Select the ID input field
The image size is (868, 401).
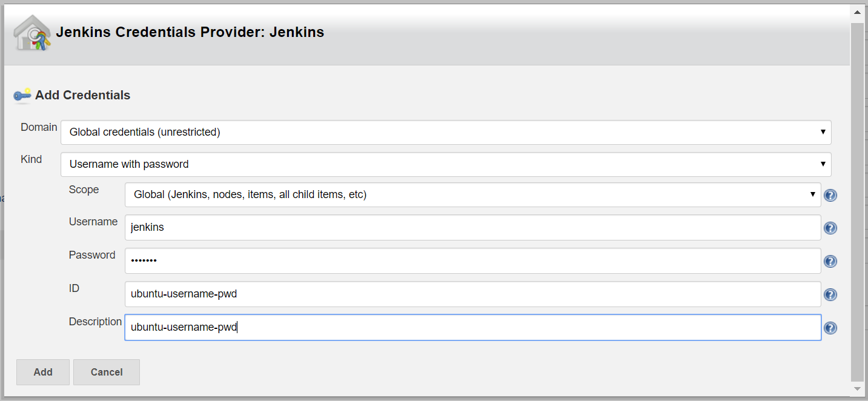click(x=472, y=294)
